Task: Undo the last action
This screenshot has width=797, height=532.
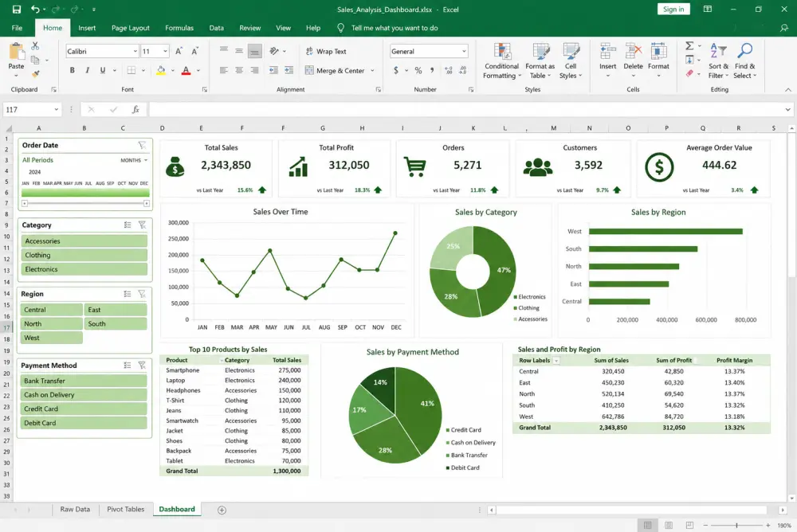Action: pos(35,9)
